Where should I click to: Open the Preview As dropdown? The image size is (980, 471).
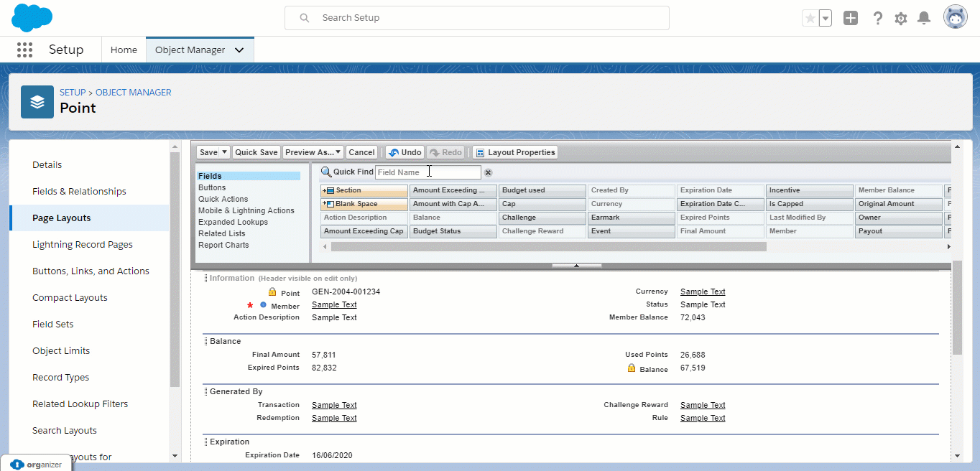tap(313, 152)
